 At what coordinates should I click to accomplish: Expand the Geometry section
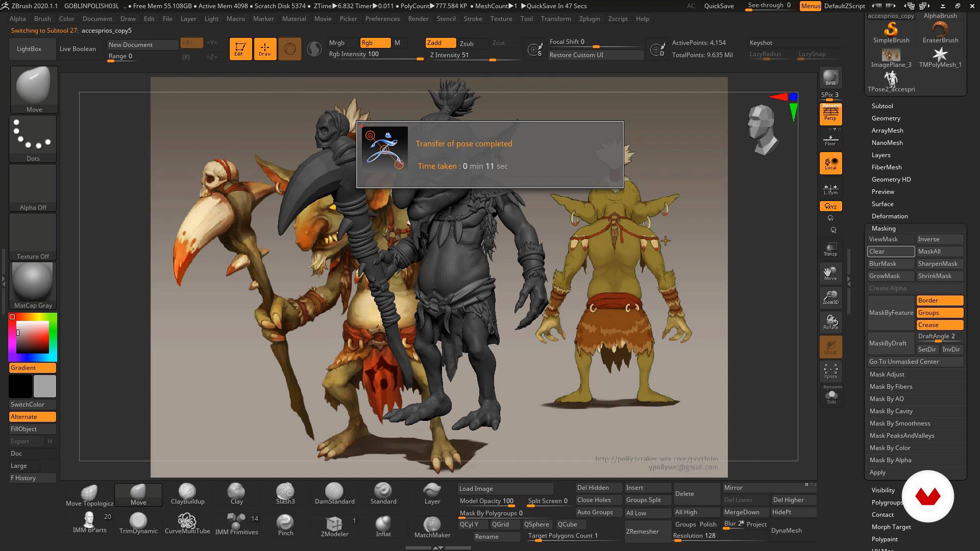886,118
